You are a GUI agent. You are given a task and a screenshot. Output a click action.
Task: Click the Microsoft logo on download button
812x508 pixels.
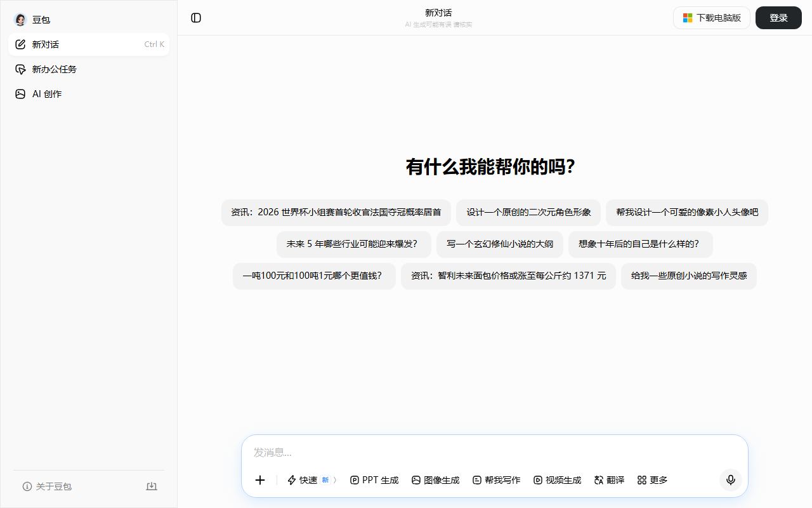tap(688, 18)
